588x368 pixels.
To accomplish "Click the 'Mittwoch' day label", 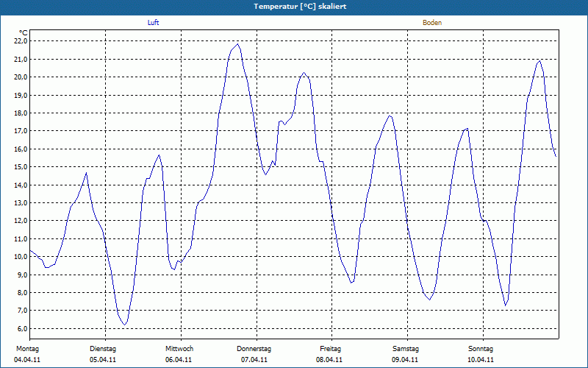I will pos(179,349).
